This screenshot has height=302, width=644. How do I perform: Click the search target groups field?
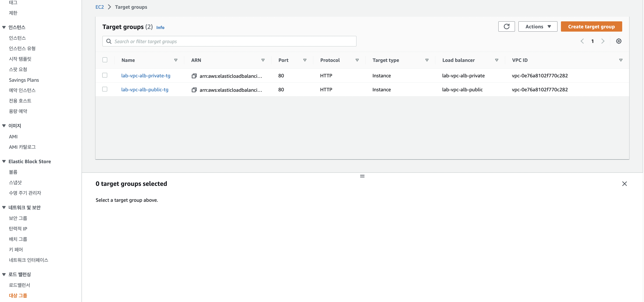tap(229, 41)
